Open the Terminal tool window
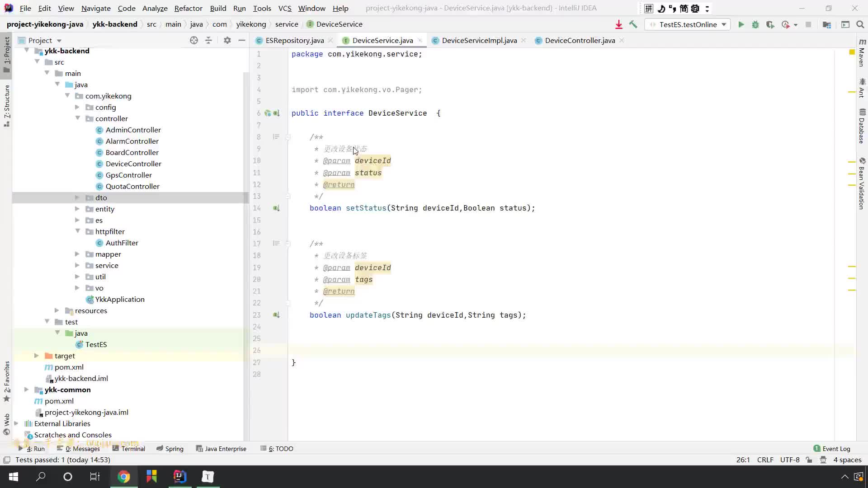Screen dimensions: 868x488 pos(129,449)
